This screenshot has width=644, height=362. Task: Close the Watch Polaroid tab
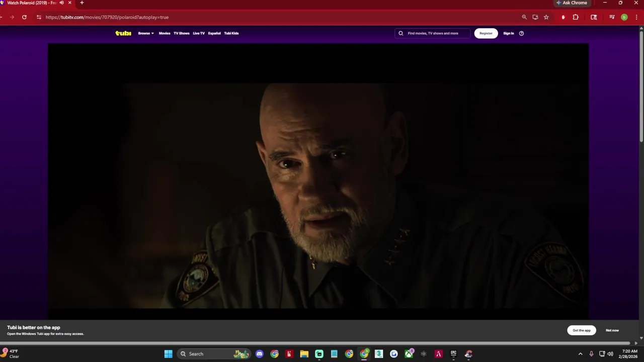pos(70,3)
